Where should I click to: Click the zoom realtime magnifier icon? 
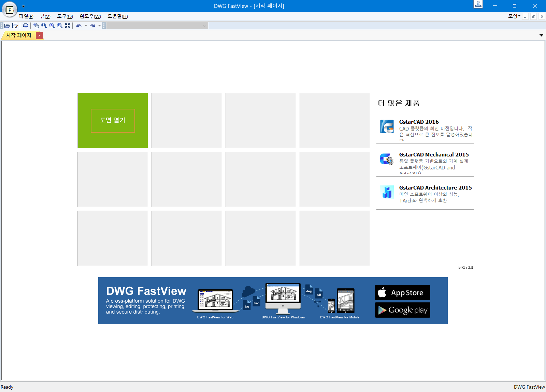point(60,26)
